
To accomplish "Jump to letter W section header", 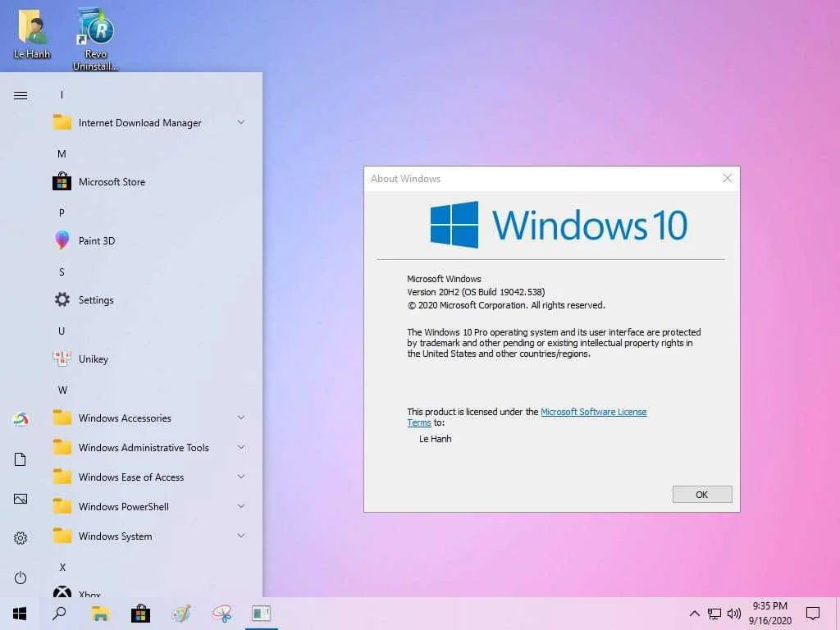I will (62, 390).
